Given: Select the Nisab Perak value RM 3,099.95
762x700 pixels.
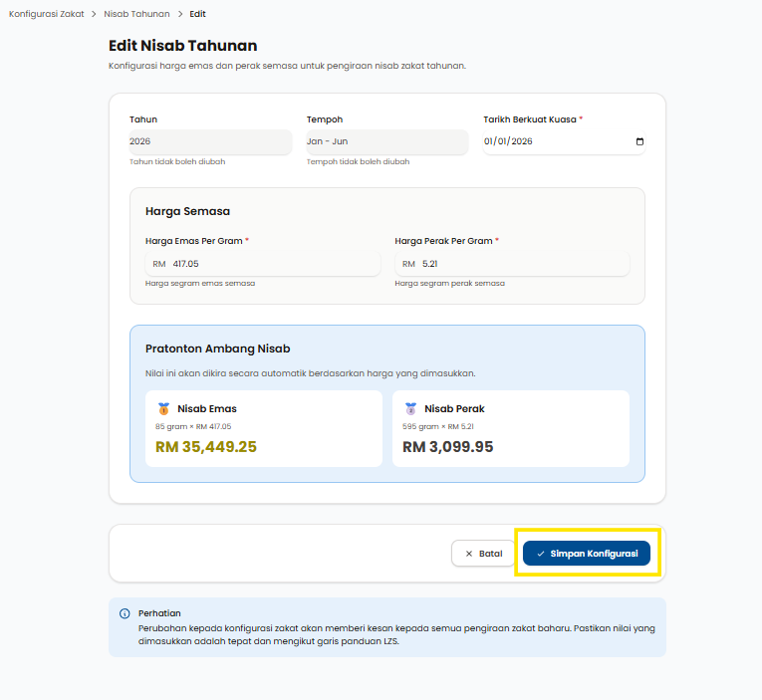Looking at the screenshot, I should (x=447, y=447).
